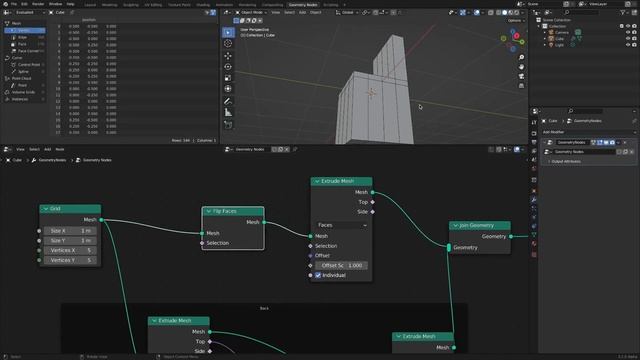Click the viewport pan hand icon
Image resolution: width=640 pixels, height=360 pixels.
point(521,67)
